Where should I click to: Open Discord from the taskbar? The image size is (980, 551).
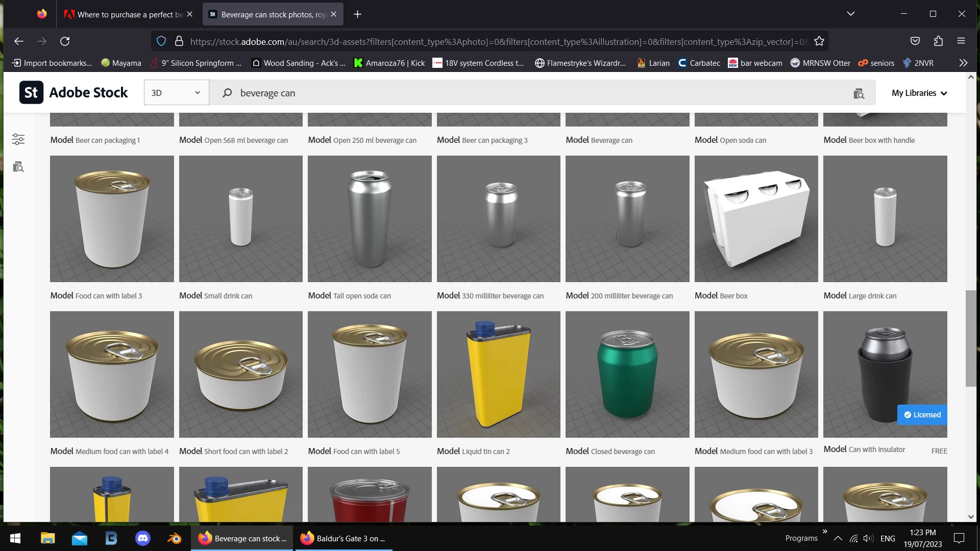tap(143, 538)
